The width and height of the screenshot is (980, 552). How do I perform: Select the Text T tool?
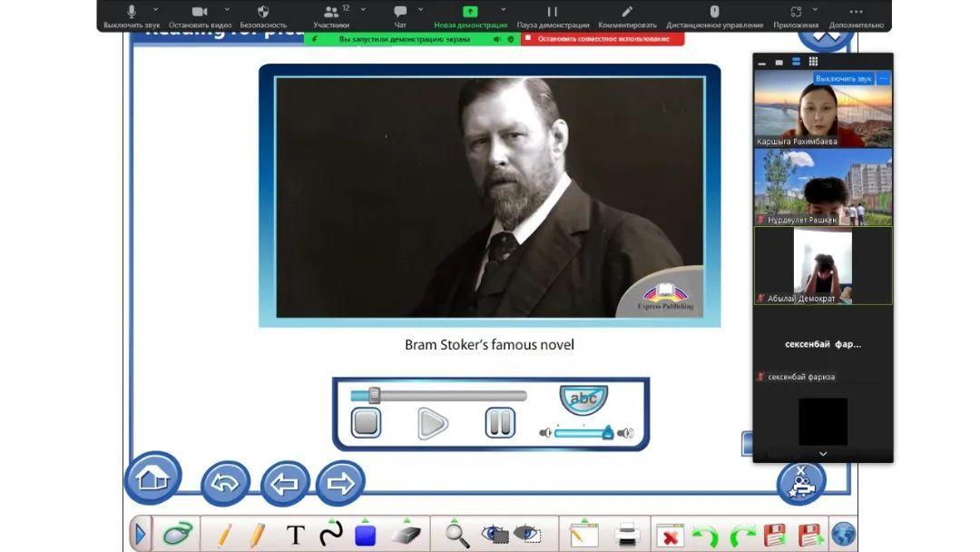[x=296, y=535]
